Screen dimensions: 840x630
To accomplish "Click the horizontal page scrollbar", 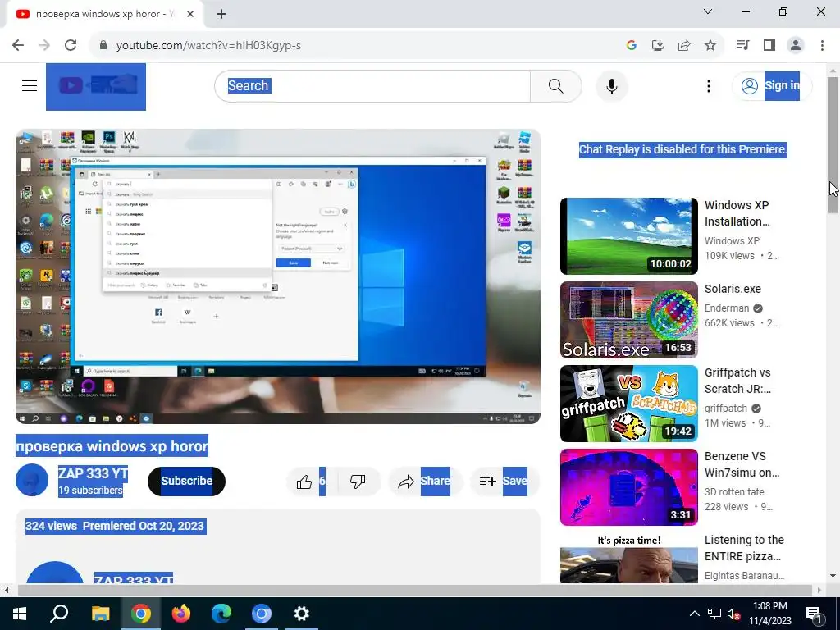I will (413, 590).
